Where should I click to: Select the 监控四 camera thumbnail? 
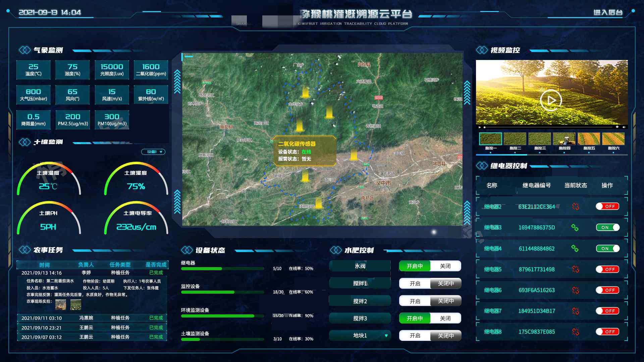pos(564,139)
